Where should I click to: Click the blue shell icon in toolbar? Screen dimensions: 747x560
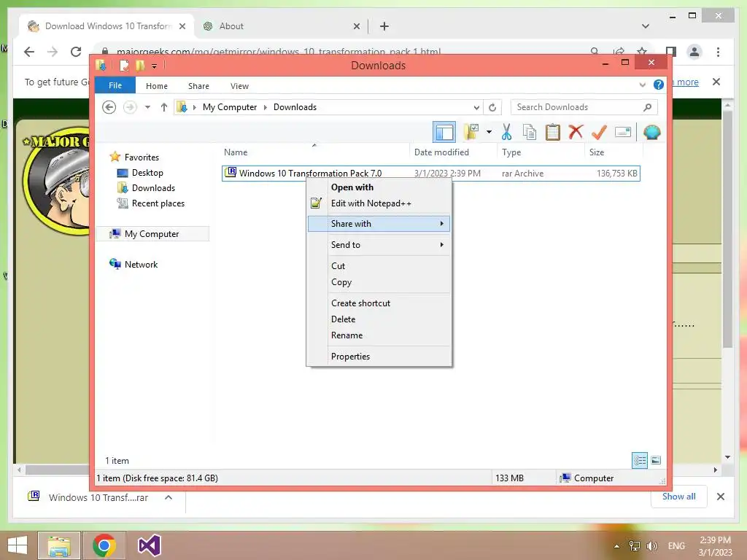click(x=651, y=132)
